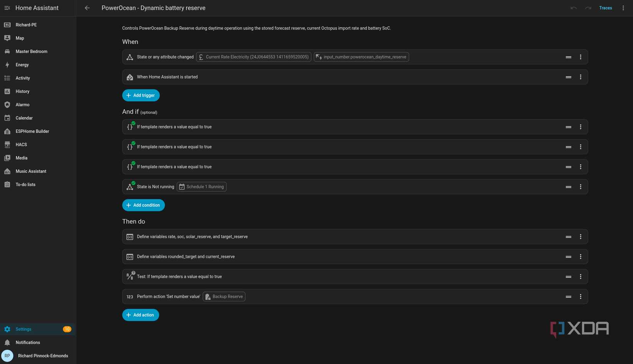
Task: Click drag handle of Test template action
Action: [x=569, y=277]
